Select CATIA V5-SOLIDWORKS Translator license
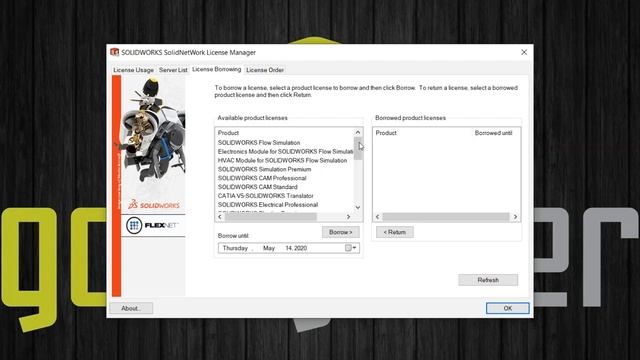 tap(266, 196)
